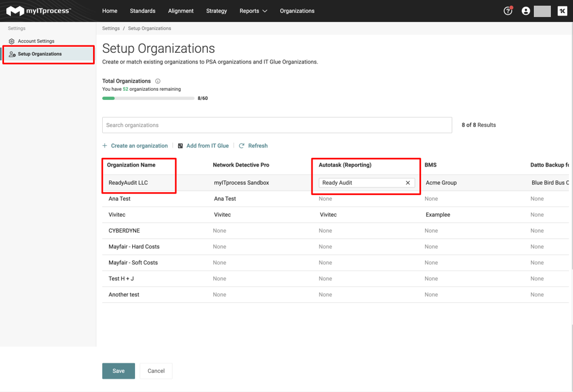
Task: Open the Ready Audit Autotask combo box
Action: point(367,183)
